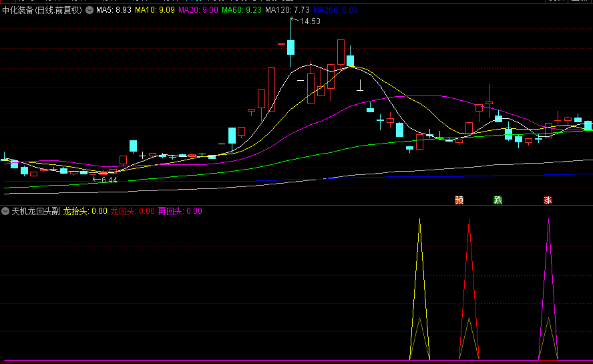Select the yellow MA10 legend label

[x=156, y=11]
